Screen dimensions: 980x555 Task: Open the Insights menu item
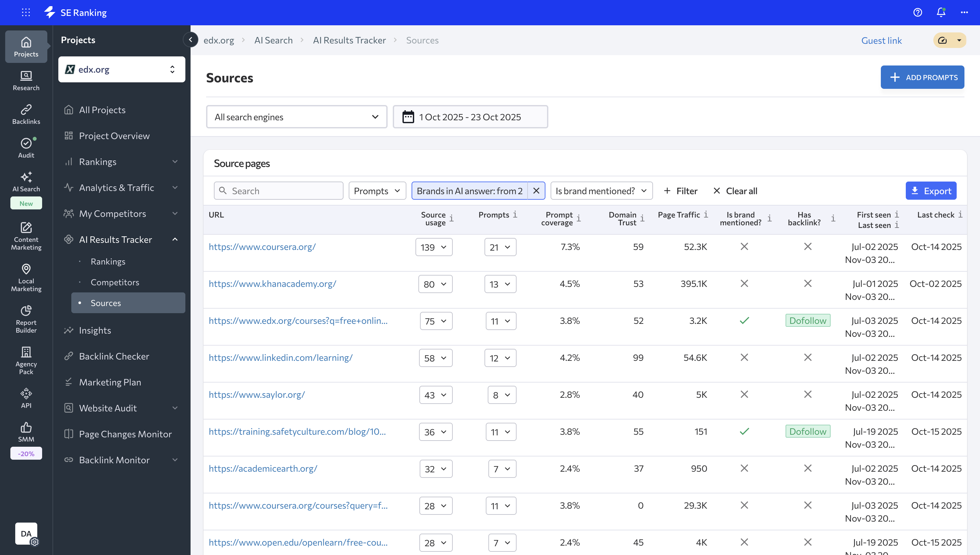click(95, 330)
